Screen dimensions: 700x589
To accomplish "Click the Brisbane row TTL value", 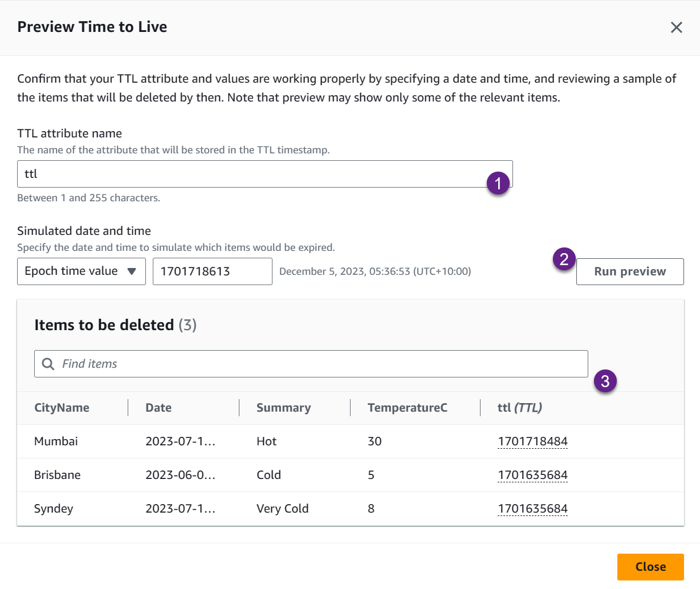I will coord(532,475).
